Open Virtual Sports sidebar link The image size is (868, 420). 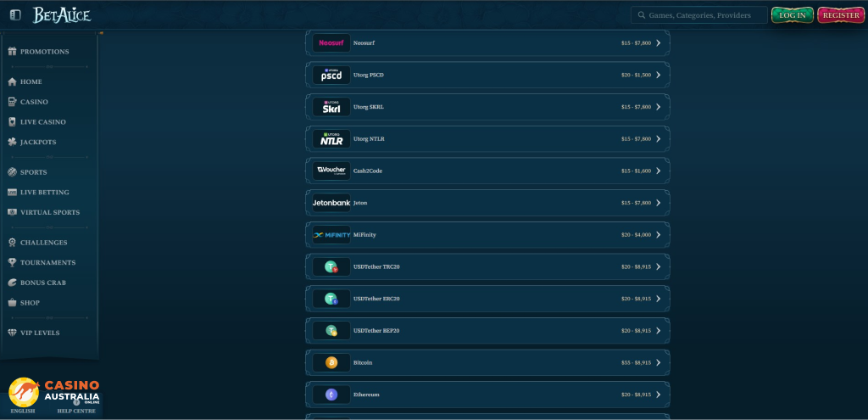[x=50, y=212]
